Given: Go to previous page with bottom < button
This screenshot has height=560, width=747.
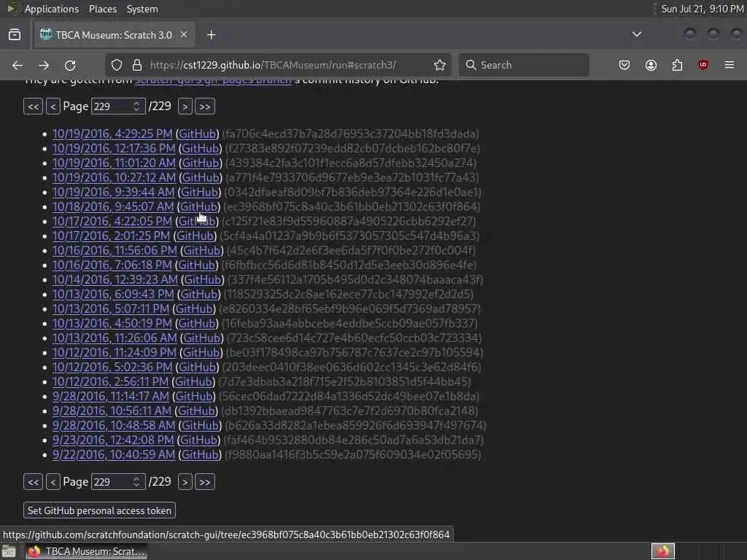Looking at the screenshot, I should [53, 482].
